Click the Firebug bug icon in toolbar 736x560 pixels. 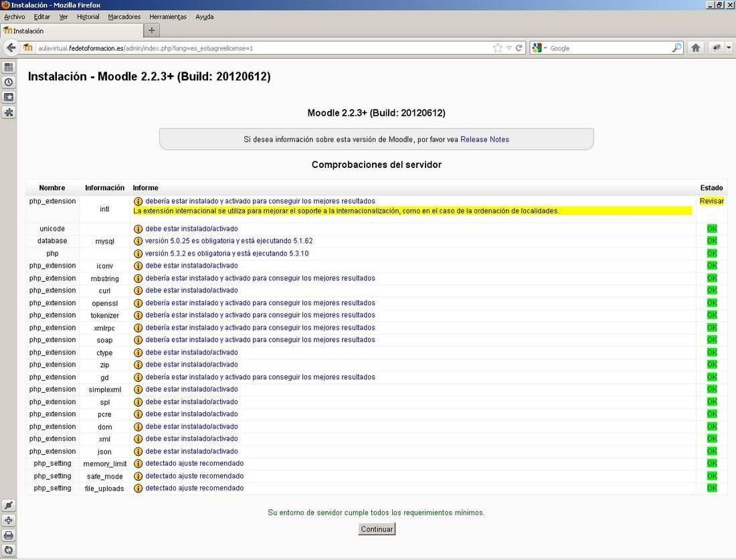717,48
